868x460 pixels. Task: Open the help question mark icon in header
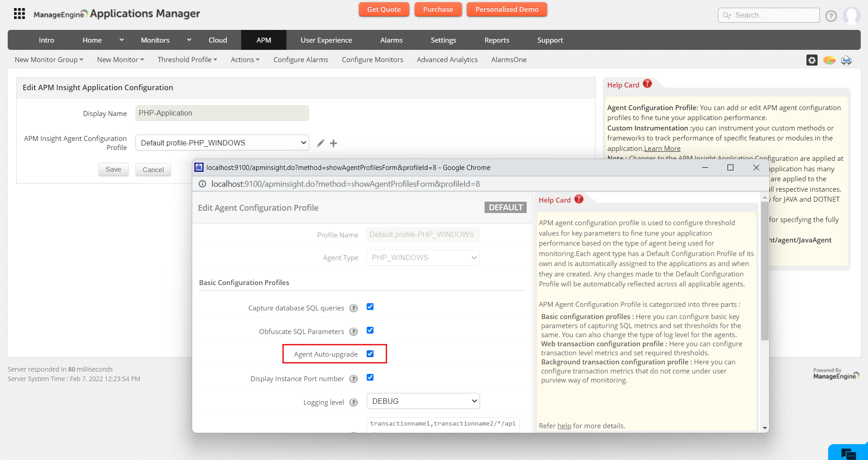click(831, 16)
